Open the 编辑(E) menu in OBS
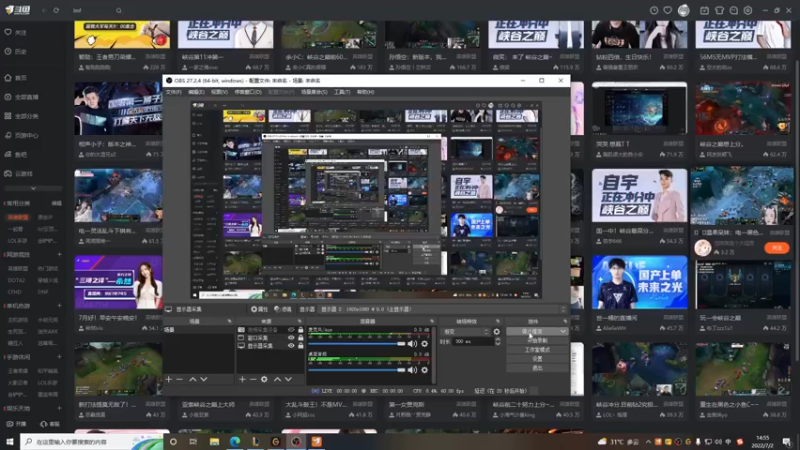Viewport: 800px width, 450px height. click(x=196, y=92)
